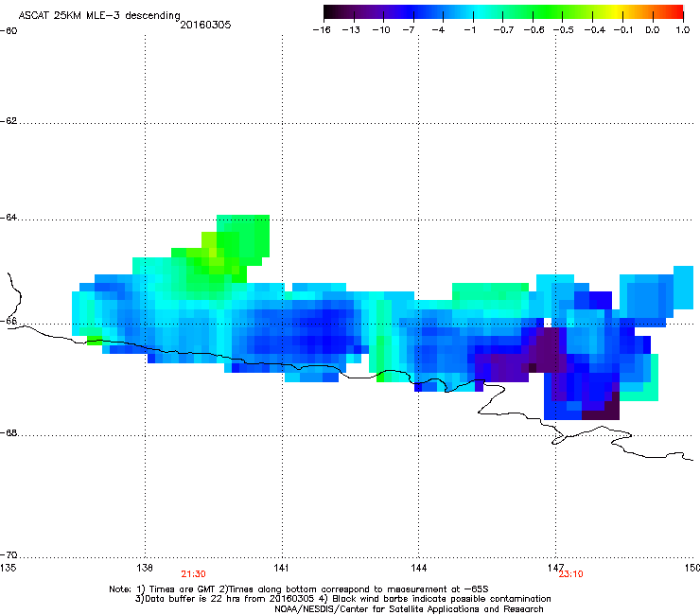Click the colorbar label "-16"
Screen dimensions: 700x615
coord(322,30)
